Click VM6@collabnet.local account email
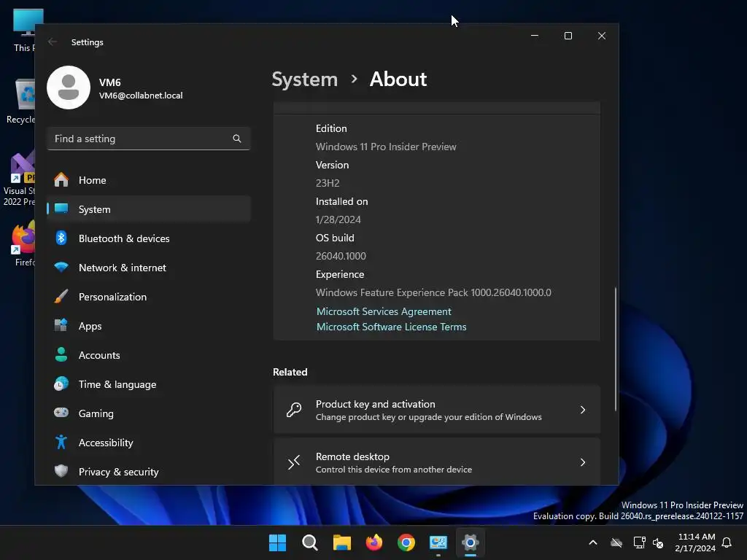 [x=141, y=96]
